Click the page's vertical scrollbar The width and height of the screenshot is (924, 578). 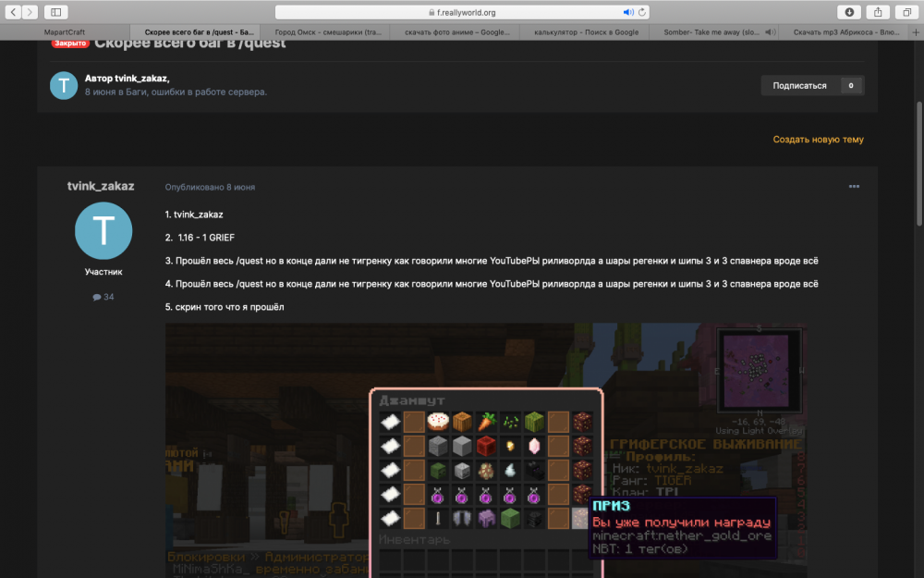point(919,164)
